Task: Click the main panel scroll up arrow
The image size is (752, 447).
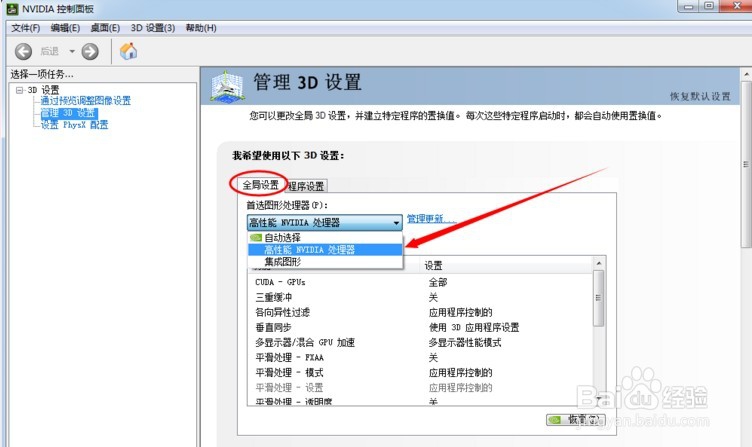Action: click(746, 74)
